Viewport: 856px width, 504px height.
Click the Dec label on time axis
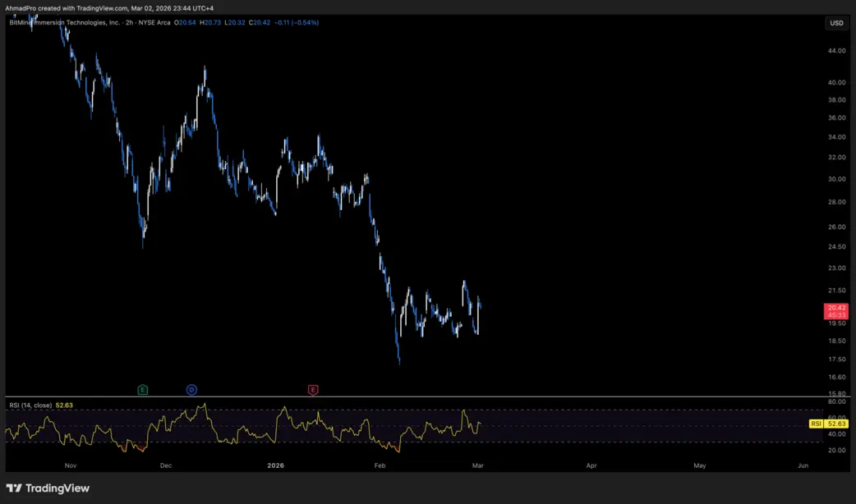pyautogui.click(x=166, y=465)
